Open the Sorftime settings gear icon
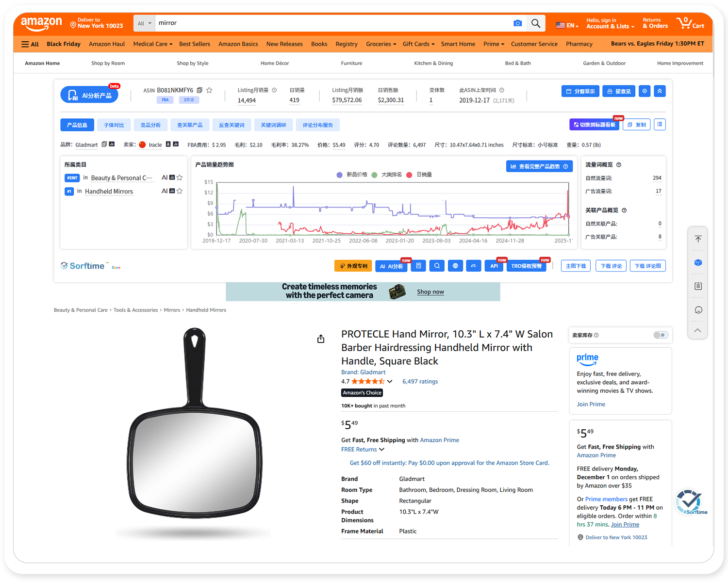 pyautogui.click(x=645, y=91)
